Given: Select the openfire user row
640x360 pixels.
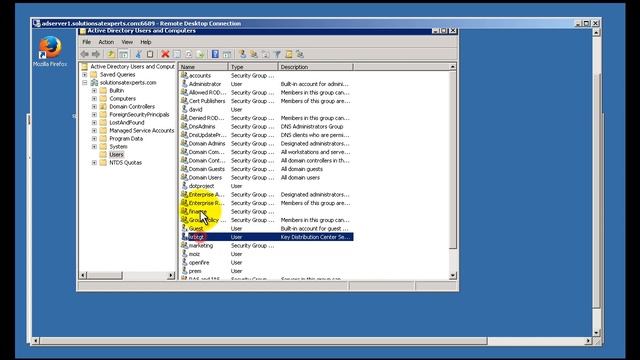Looking at the screenshot, I should click(x=266, y=262).
